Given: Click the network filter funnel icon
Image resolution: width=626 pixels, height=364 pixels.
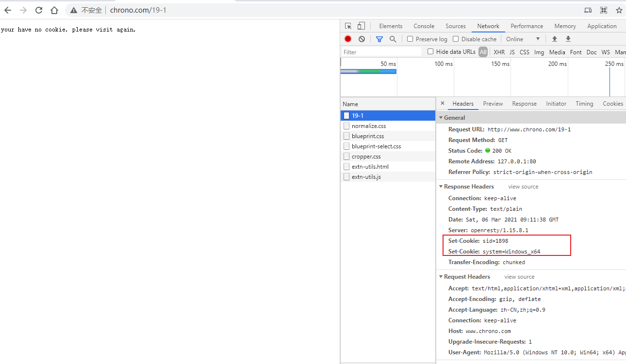Looking at the screenshot, I should [379, 39].
